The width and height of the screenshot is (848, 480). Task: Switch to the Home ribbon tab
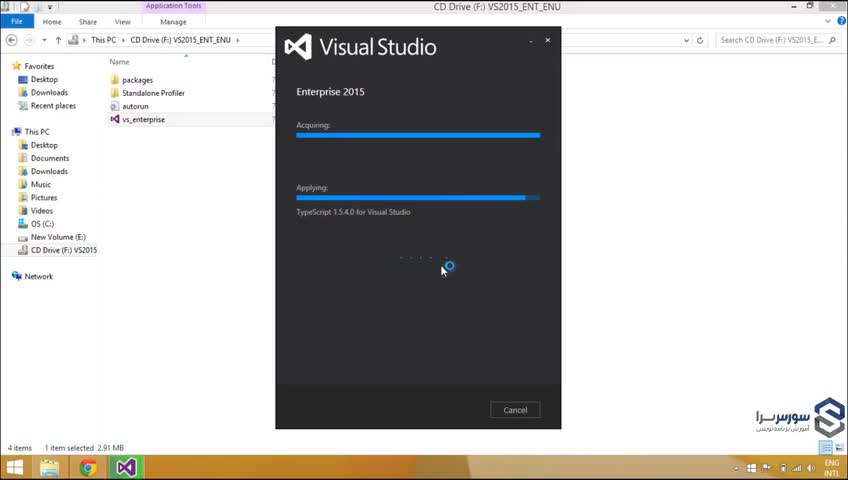click(52, 22)
